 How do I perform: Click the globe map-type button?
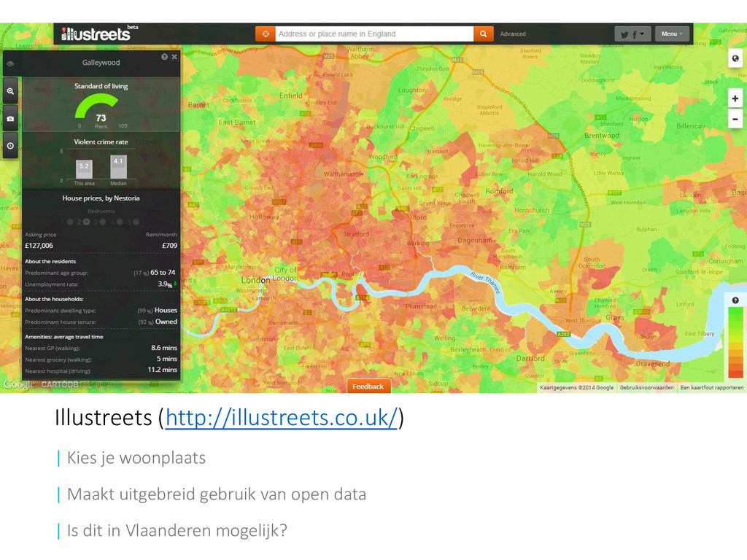tap(735, 58)
